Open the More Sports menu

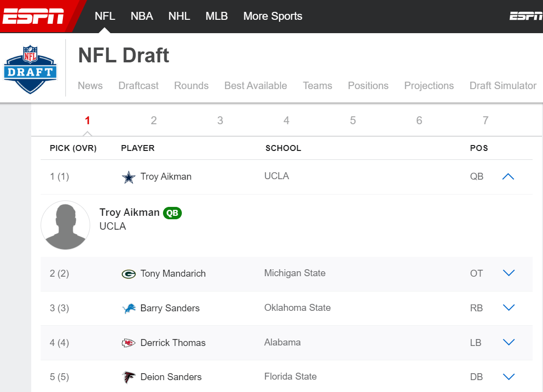pyautogui.click(x=272, y=16)
